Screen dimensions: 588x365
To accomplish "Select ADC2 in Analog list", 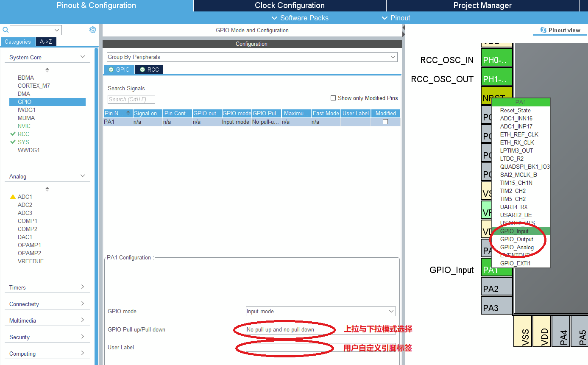I will tap(25, 205).
